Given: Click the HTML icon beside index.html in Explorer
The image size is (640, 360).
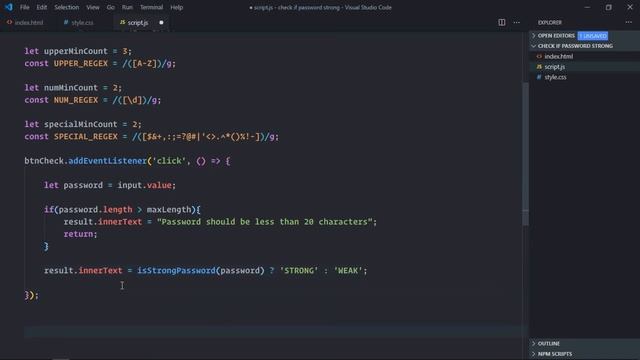Looking at the screenshot, I should (539, 56).
